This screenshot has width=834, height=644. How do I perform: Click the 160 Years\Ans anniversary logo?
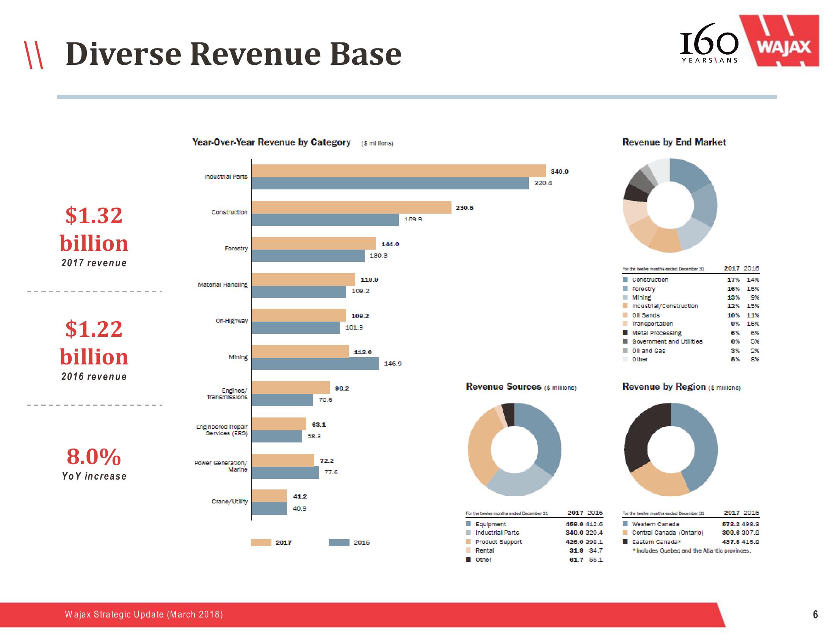(709, 43)
